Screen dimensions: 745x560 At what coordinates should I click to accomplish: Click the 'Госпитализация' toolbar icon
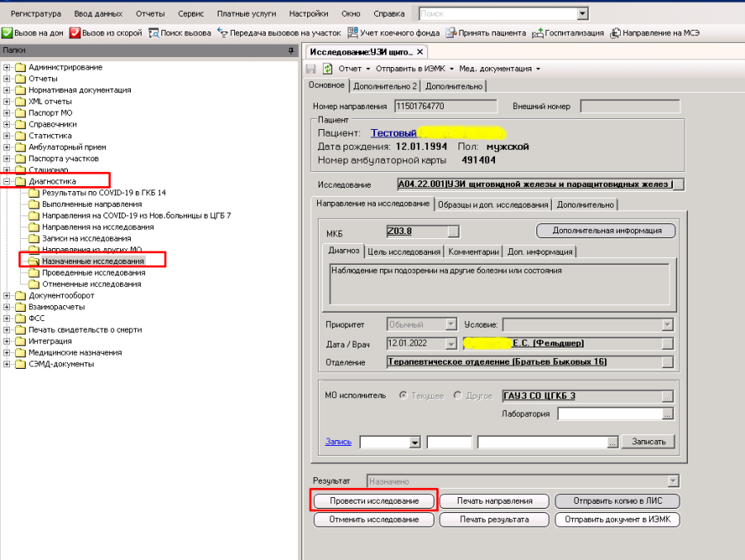[x=537, y=33]
